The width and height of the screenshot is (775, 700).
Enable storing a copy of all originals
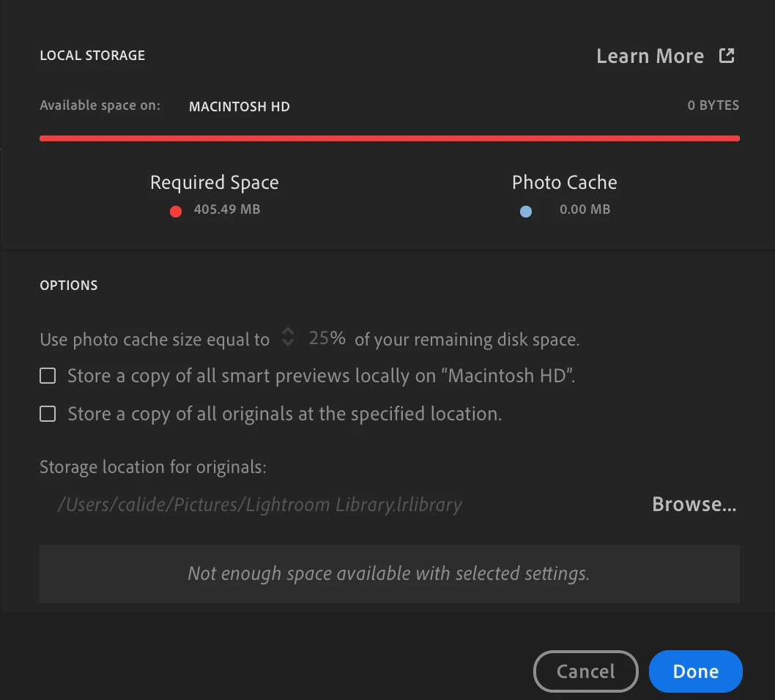click(x=48, y=414)
